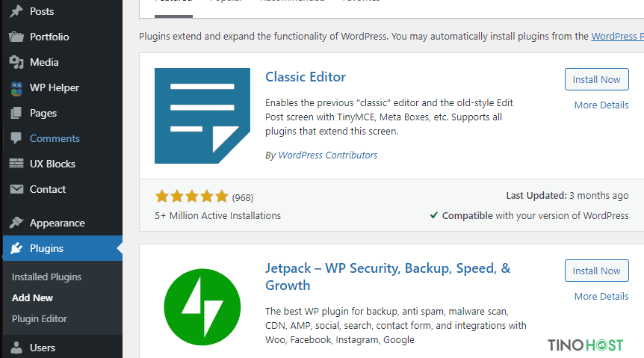Image resolution: width=644 pixels, height=358 pixels.
Task: Click the '5+ Million Active Installations' text
Action: coord(217,215)
